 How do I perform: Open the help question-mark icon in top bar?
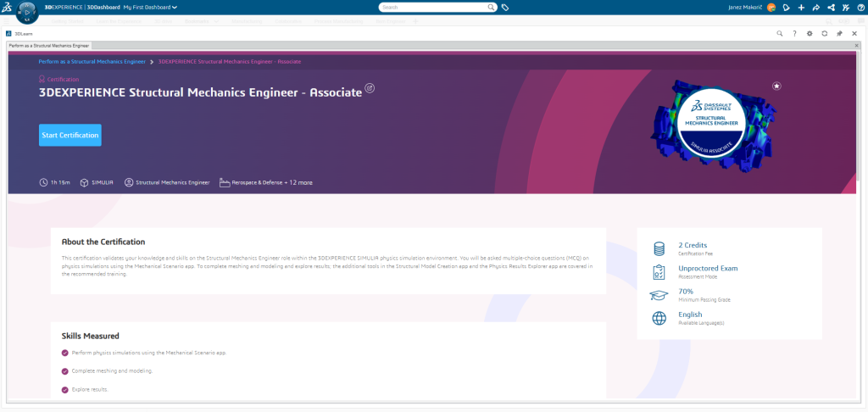pyautogui.click(x=861, y=7)
